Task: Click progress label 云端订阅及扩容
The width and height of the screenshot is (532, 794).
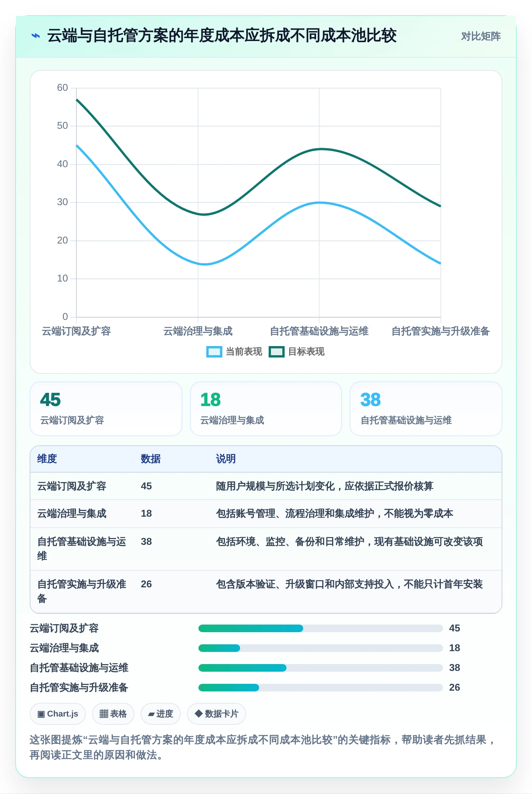Action: coord(64,628)
